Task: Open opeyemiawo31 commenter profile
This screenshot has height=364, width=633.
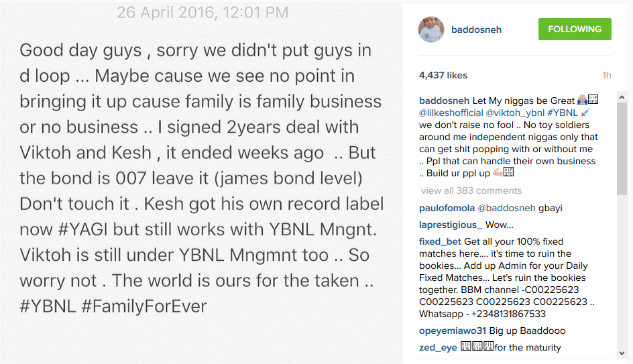Action: [452, 331]
